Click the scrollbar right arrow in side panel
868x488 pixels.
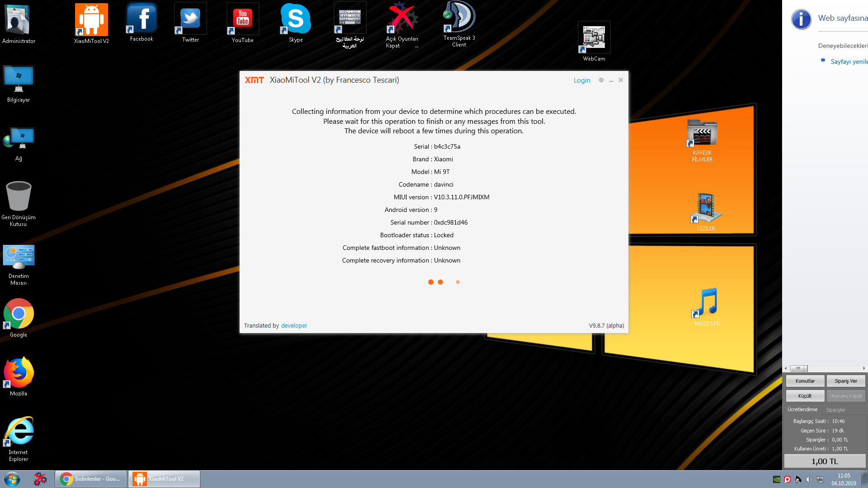pos(864,368)
